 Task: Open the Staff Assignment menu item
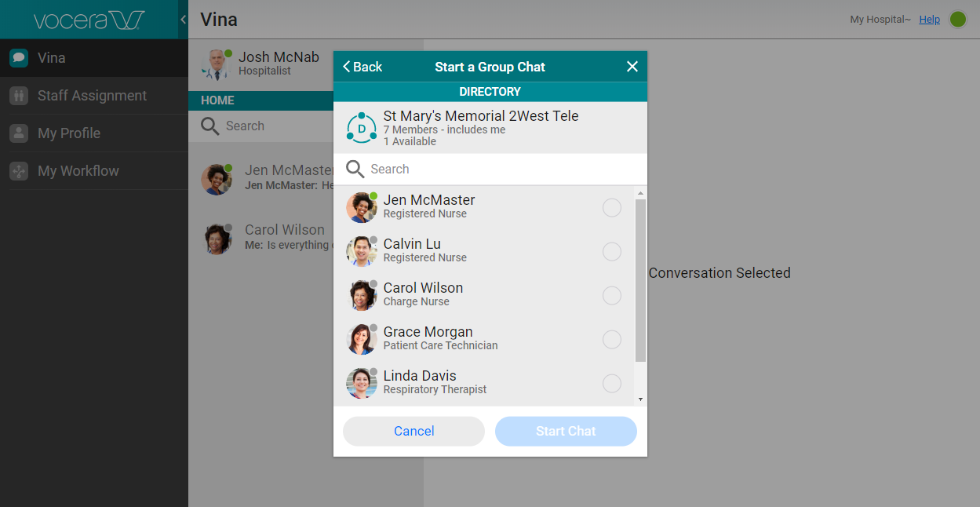tap(92, 96)
